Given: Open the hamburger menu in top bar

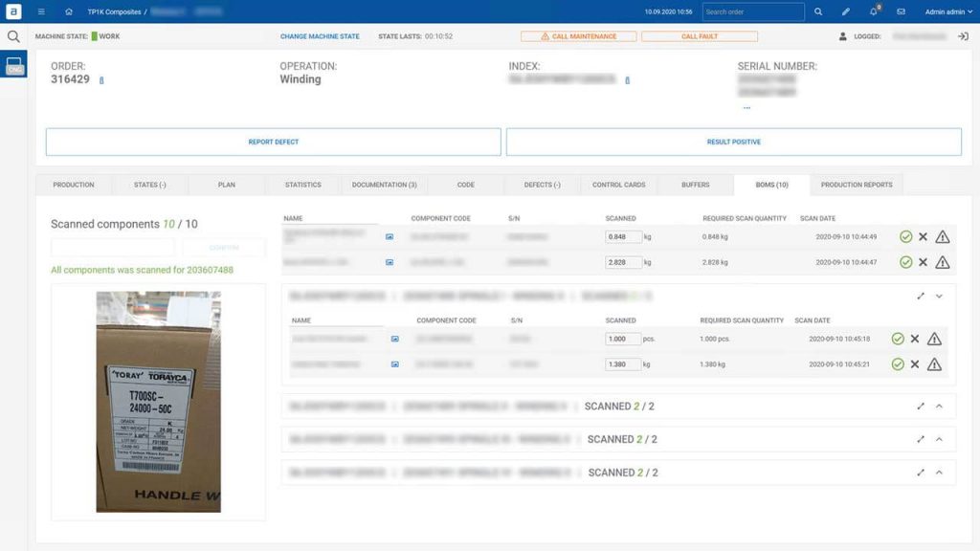Looking at the screenshot, I should pos(41,11).
